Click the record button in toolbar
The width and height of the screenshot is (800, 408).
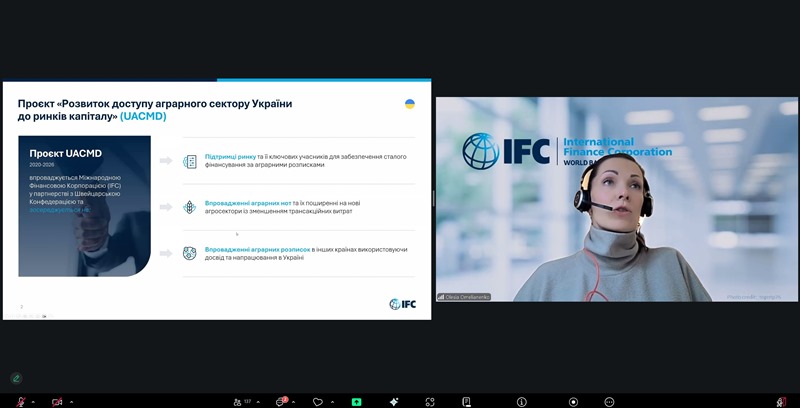click(x=573, y=402)
